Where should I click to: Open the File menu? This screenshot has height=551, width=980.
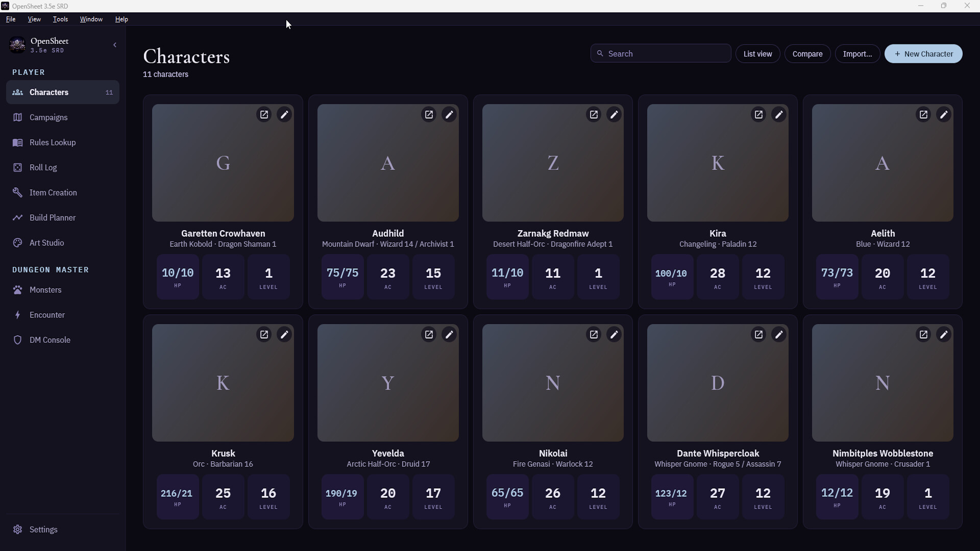click(x=11, y=19)
